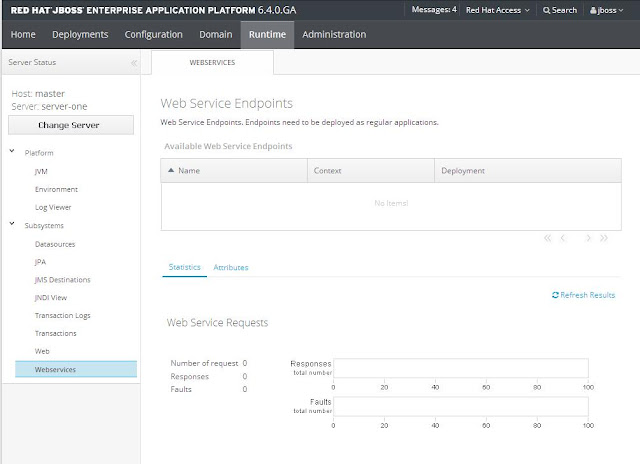The image size is (640, 464).
Task: Open Messages: 4 notifications
Action: point(434,10)
